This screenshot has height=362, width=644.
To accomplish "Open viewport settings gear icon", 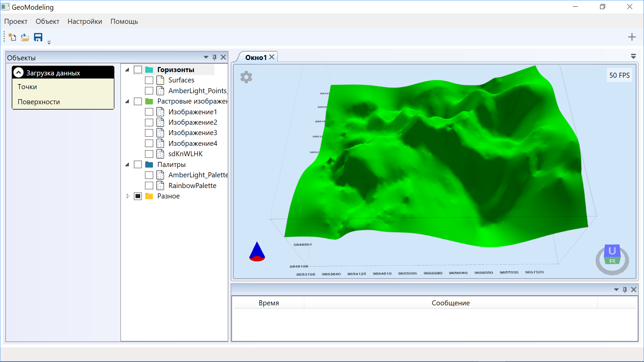I will (246, 77).
